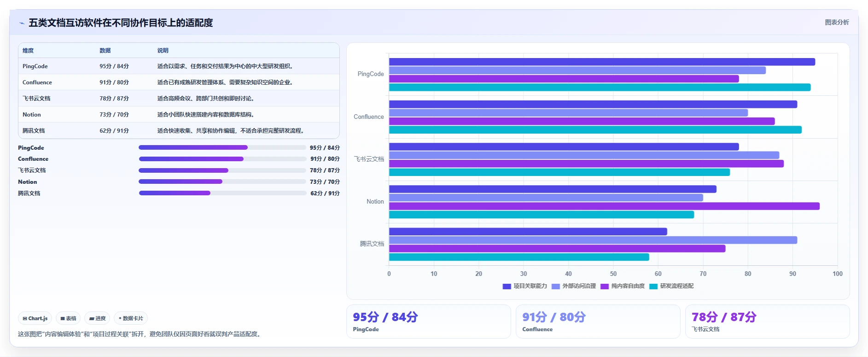Click the 73分 / 70分 value beside Notion progress
Image resolution: width=868 pixels, height=357 pixels.
(325, 182)
